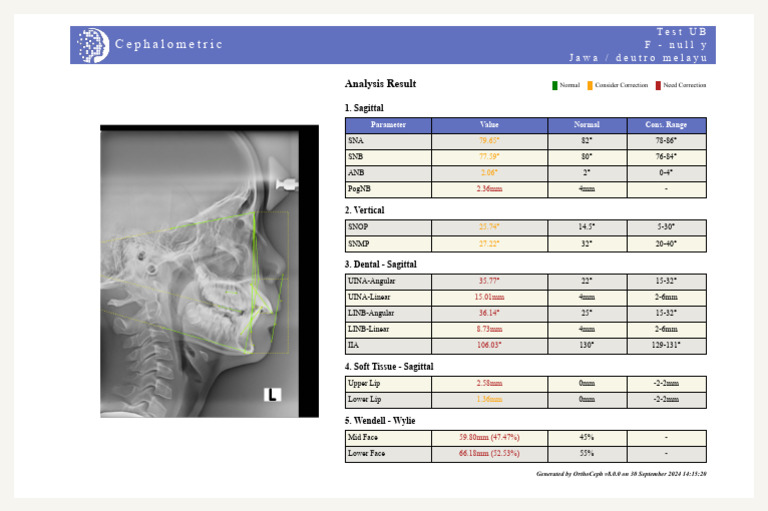Select the Lower Lip value 1.36mm

click(x=489, y=400)
